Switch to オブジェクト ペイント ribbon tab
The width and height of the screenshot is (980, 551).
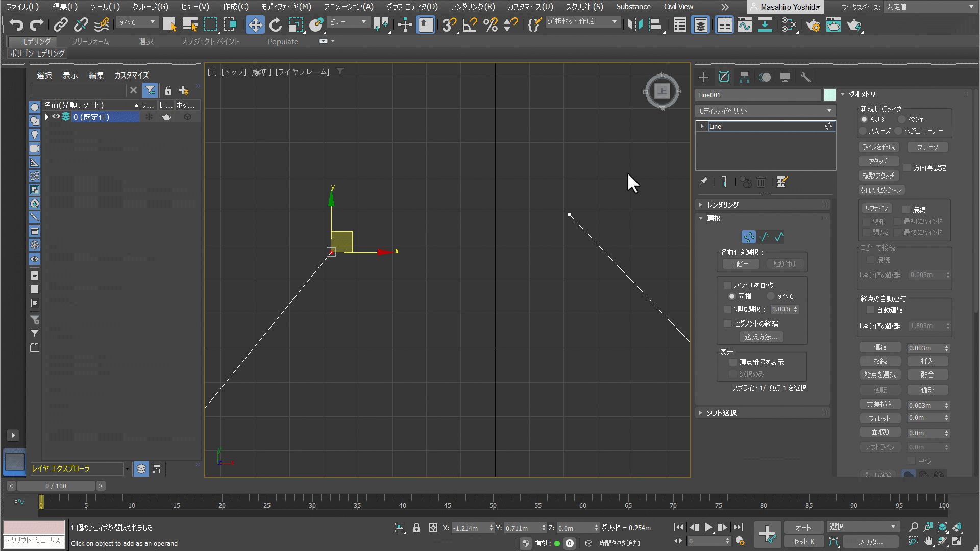coord(211,41)
